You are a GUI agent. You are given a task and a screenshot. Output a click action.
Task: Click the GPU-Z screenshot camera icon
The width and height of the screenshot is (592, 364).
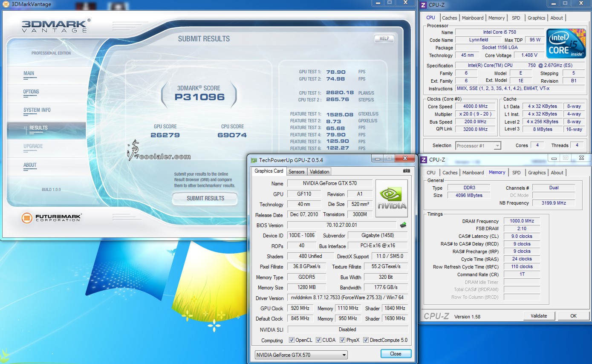tap(406, 171)
